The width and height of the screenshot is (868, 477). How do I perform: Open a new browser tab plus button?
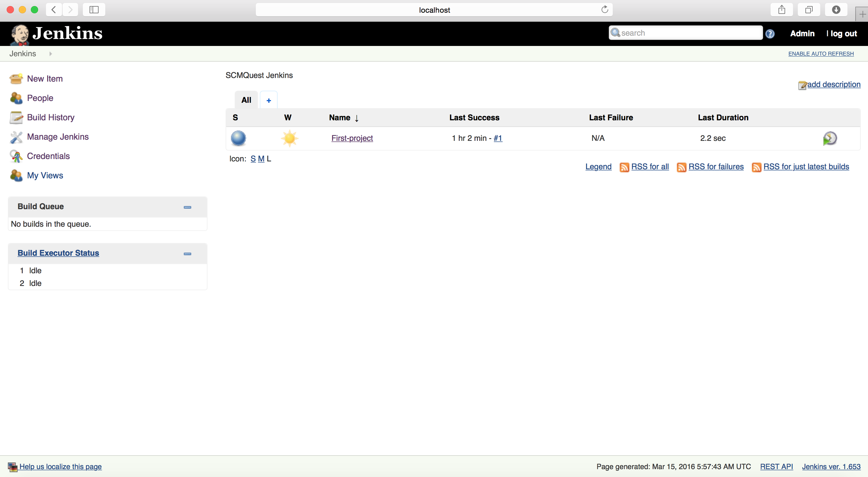pos(862,14)
